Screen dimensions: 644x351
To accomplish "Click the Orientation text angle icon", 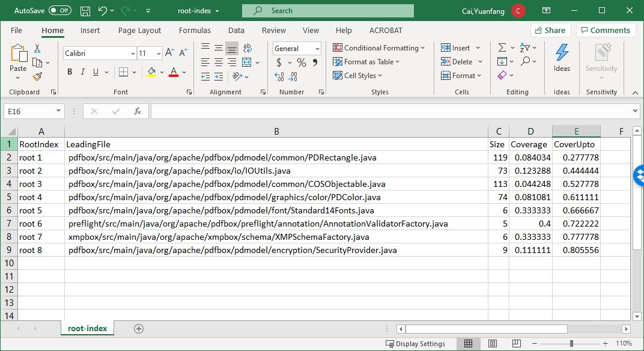I will (x=237, y=76).
